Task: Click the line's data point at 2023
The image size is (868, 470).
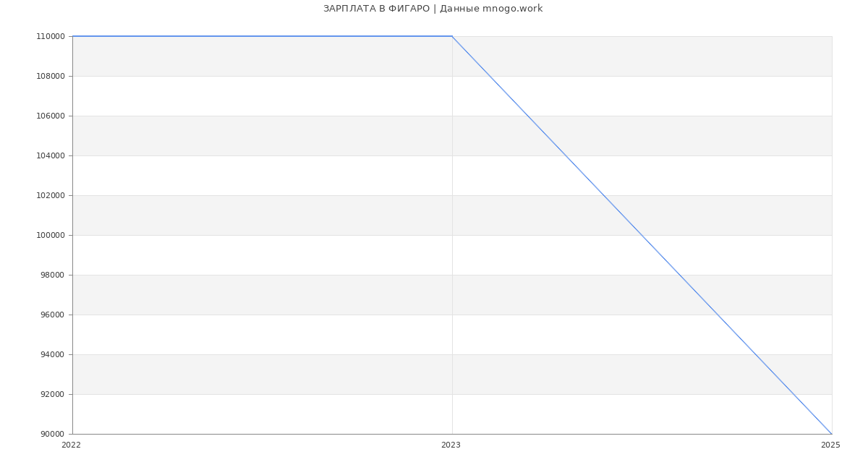Action: click(452, 36)
